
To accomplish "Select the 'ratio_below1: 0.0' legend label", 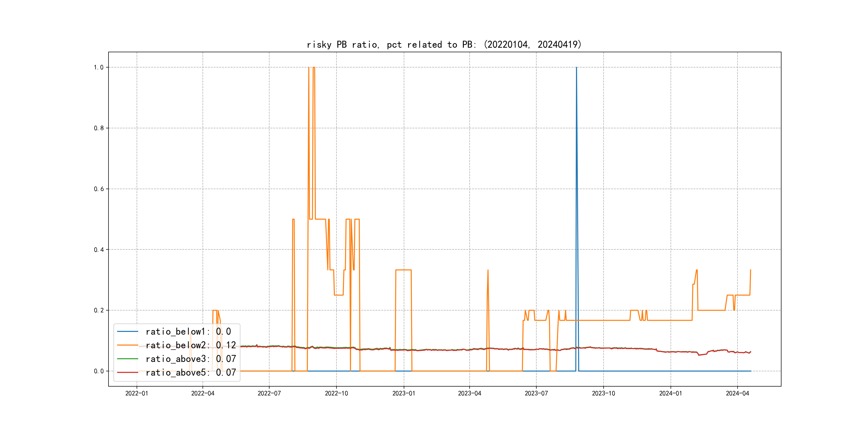I will 188,332.
